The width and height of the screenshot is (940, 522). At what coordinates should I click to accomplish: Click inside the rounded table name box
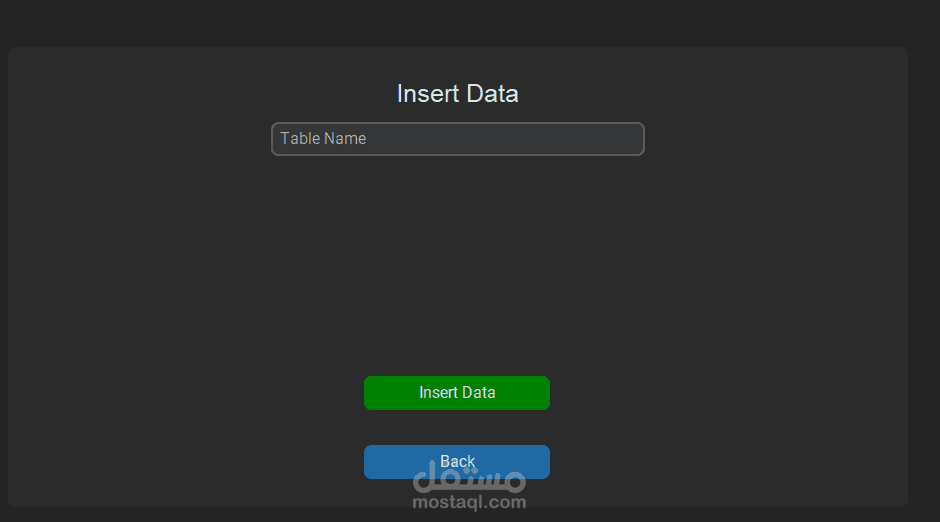coord(457,139)
